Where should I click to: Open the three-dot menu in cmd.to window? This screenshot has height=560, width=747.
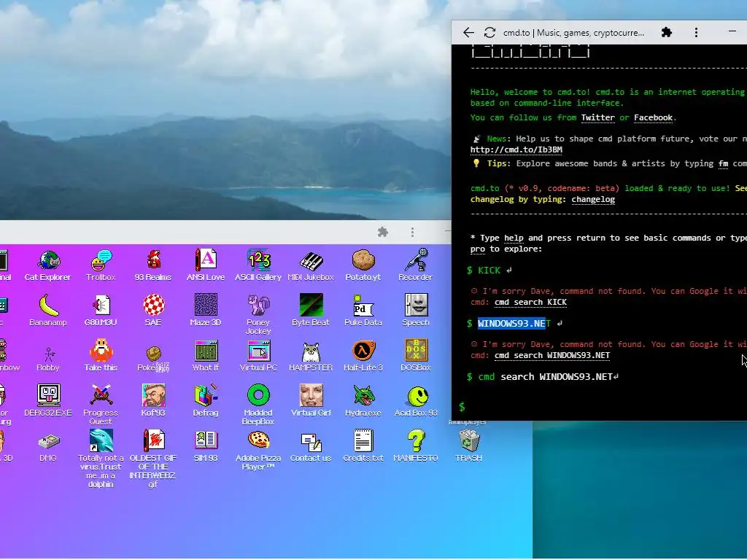click(696, 32)
